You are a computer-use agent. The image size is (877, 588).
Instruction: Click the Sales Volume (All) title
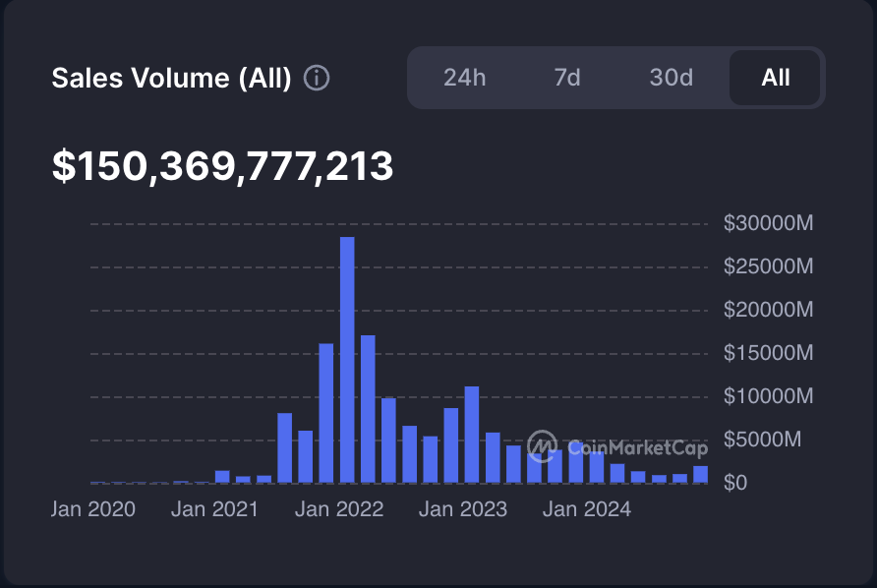click(x=171, y=78)
